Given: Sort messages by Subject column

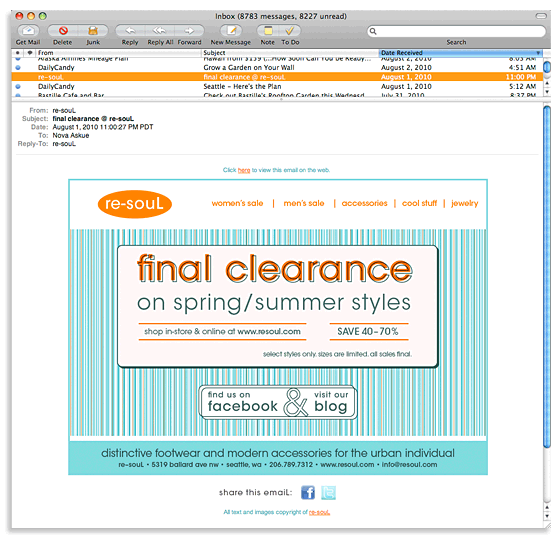Looking at the screenshot, I should click(x=290, y=53).
